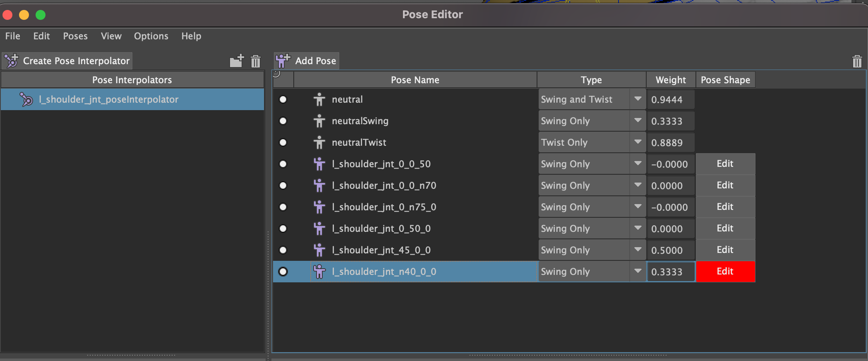Click the l_shoulder_jnt_0_0_n70 pose icon
This screenshot has height=361, width=868.
click(319, 185)
